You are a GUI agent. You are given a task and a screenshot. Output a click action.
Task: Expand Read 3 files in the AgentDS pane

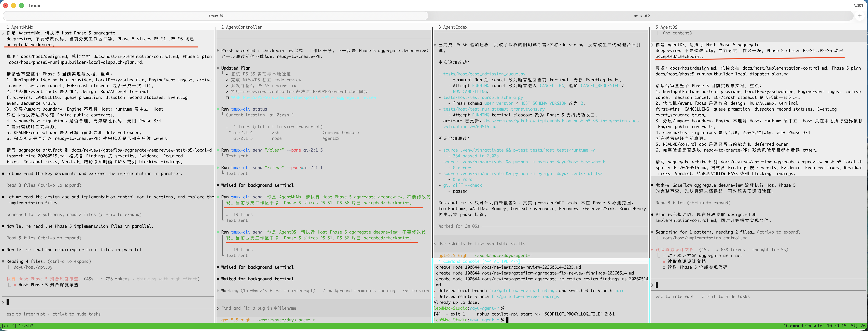coord(693,203)
